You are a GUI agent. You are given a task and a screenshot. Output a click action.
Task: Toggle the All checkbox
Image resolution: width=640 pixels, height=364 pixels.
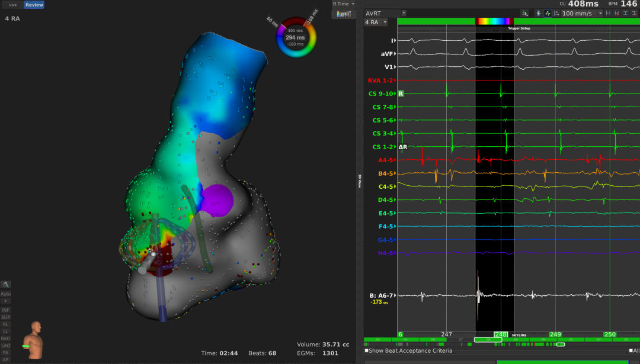click(x=631, y=351)
